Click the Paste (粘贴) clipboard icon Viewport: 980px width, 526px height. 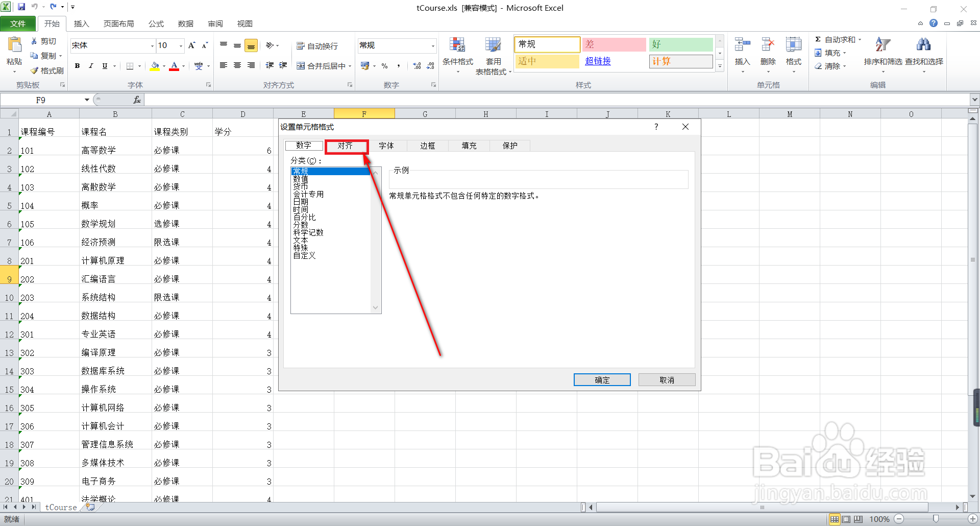tap(14, 45)
